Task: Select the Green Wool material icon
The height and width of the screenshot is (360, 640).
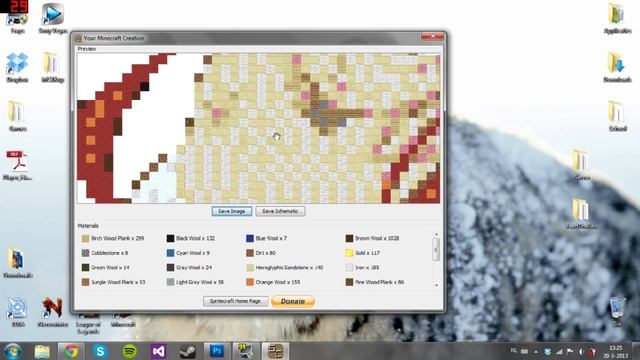Action: point(85,268)
